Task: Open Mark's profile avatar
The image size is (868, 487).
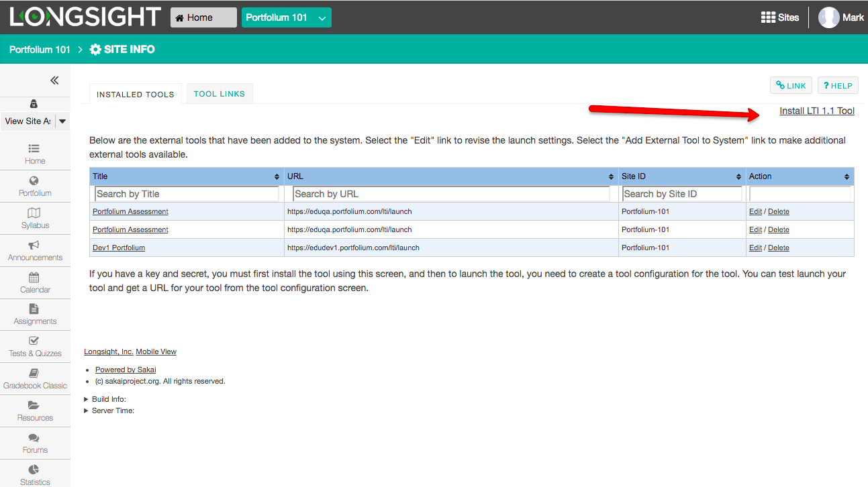Action: pyautogui.click(x=829, y=17)
